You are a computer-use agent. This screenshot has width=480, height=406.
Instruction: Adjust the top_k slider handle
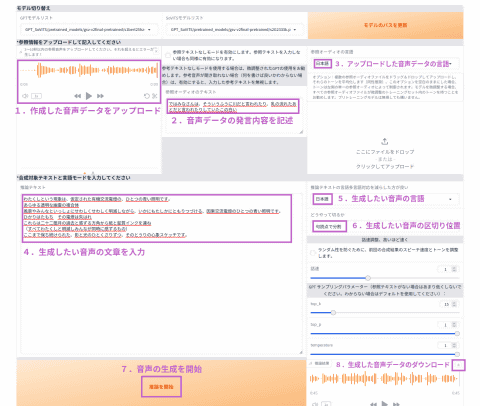pyautogui.click(x=333, y=313)
